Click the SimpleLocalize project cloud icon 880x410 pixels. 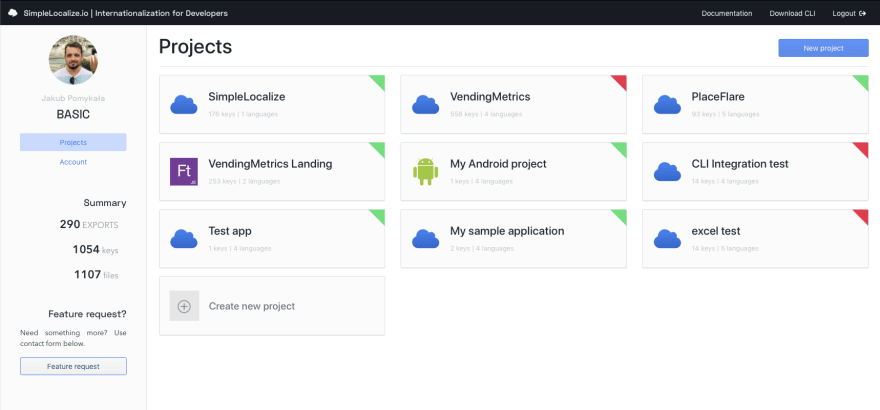tap(184, 105)
